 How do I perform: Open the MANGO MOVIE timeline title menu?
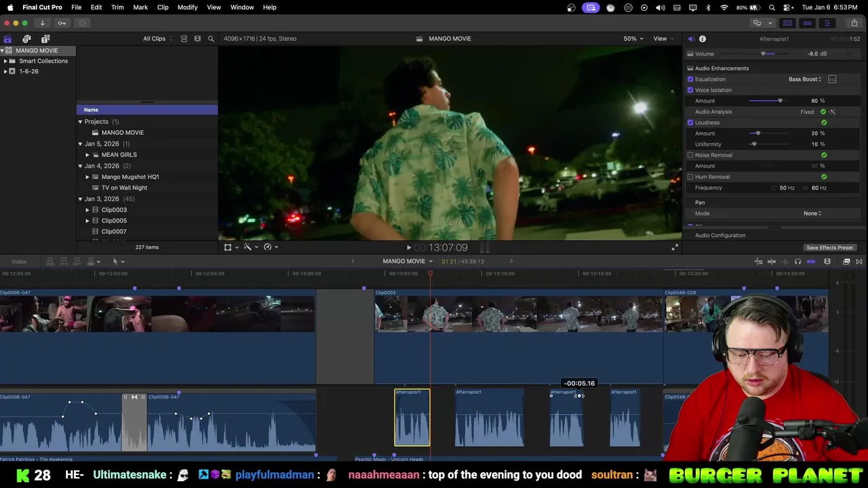coord(408,262)
